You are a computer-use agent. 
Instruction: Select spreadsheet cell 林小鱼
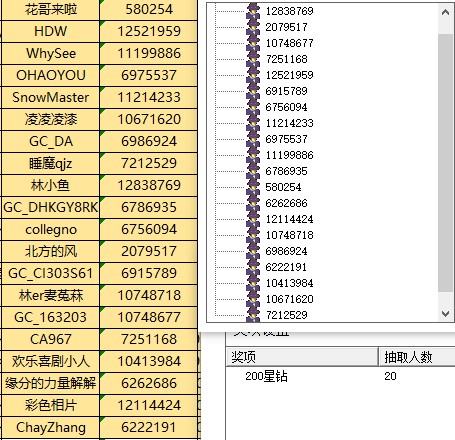[51, 185]
